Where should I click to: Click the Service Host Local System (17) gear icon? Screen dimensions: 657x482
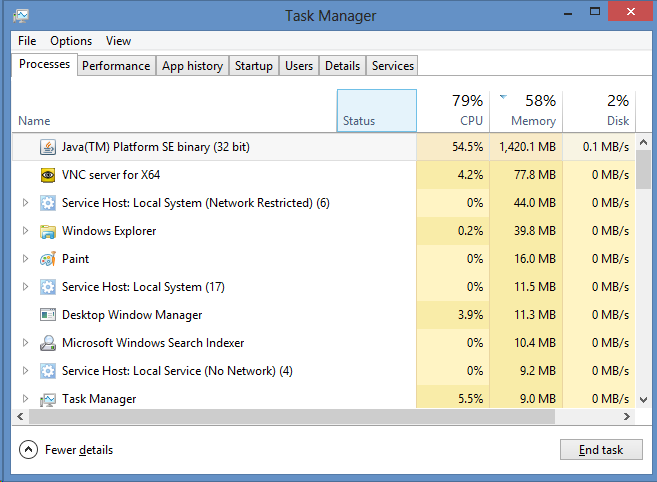click(48, 287)
